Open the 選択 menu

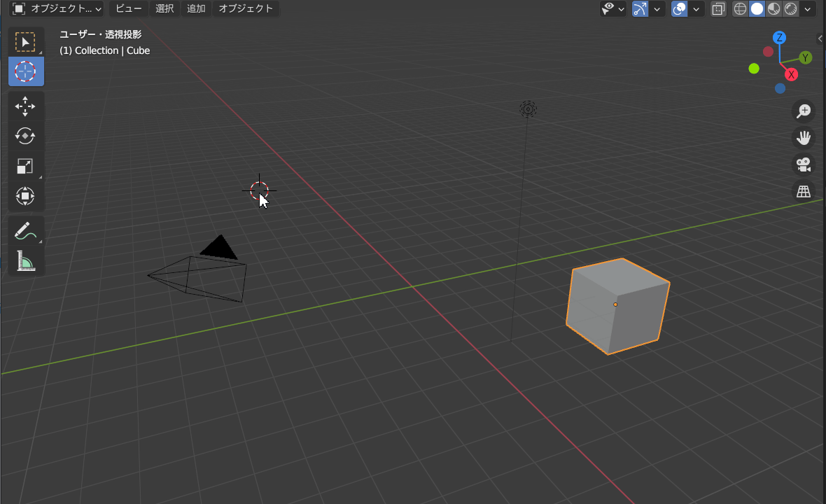coord(164,9)
